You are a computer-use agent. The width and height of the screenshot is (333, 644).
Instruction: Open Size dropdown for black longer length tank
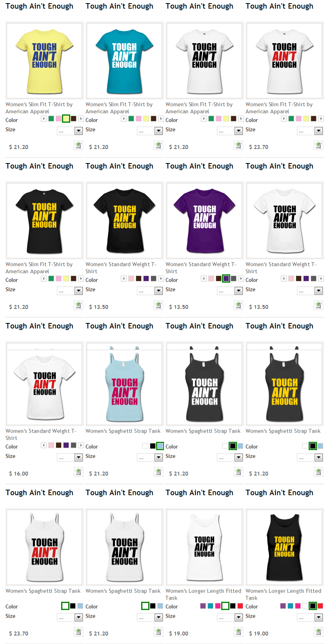click(x=310, y=617)
